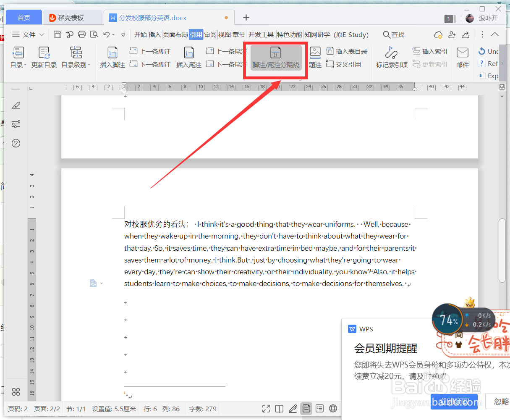The height and width of the screenshot is (420, 510).
Task: Click 字数: 279 word count
Action: click(x=203, y=409)
